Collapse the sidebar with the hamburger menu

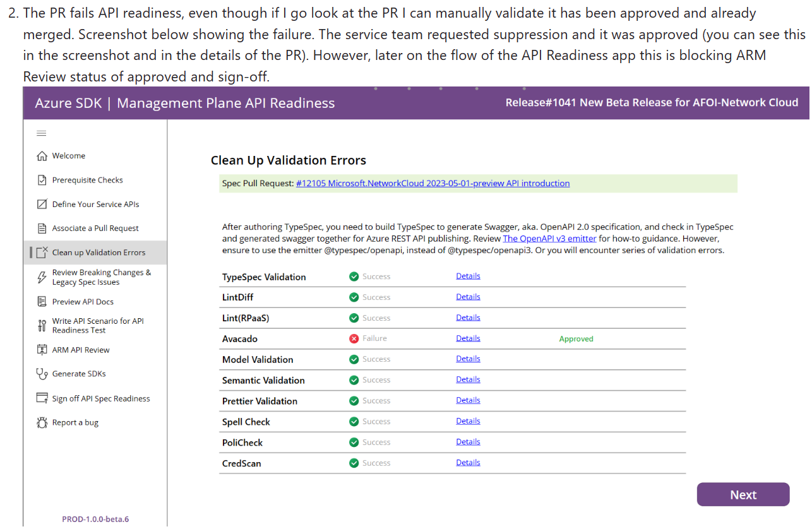point(42,133)
